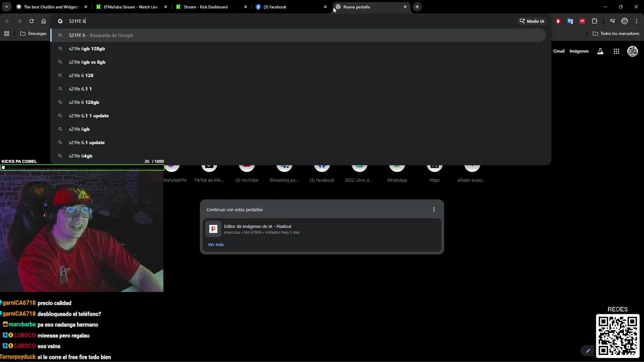Click the REDES QR code

pos(618,336)
